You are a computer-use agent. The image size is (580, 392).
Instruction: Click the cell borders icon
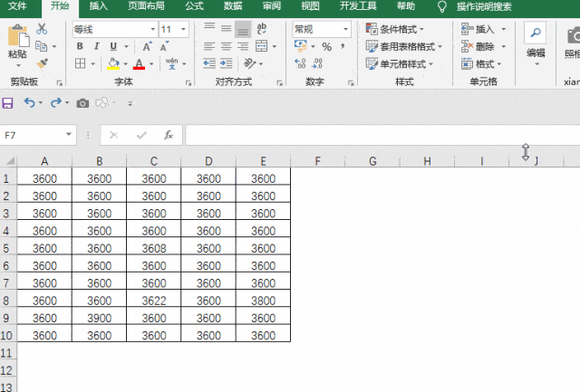(x=81, y=63)
